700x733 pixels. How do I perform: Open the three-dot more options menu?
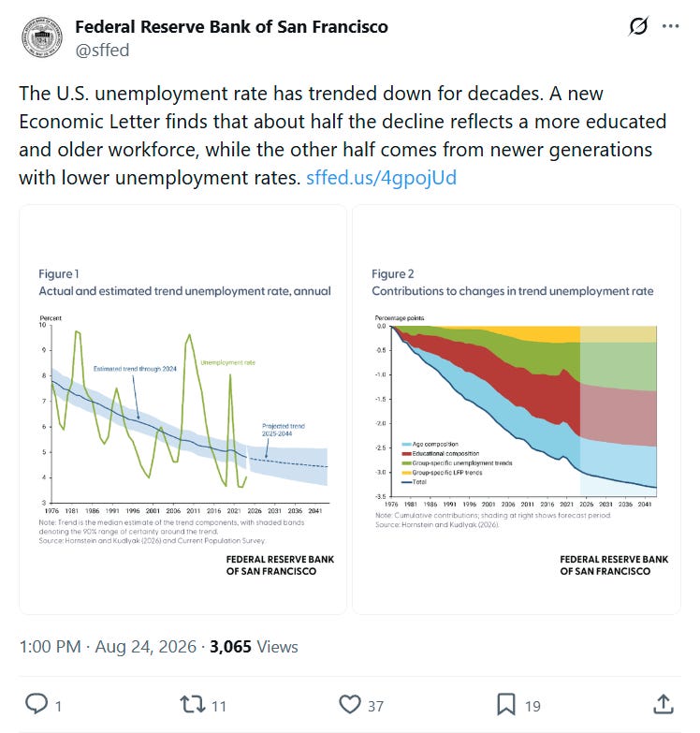(x=671, y=26)
